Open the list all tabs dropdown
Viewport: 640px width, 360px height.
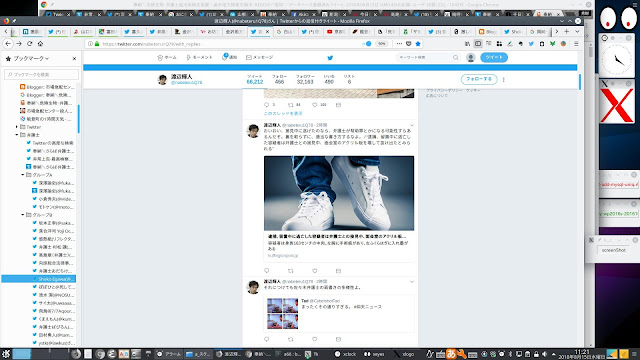point(577,31)
